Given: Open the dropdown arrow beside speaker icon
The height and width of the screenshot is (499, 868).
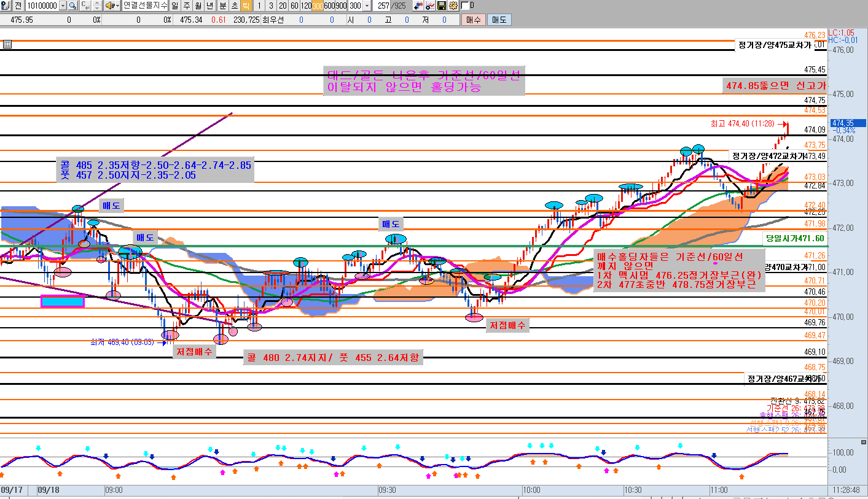Looking at the screenshot, I should (x=117, y=6).
